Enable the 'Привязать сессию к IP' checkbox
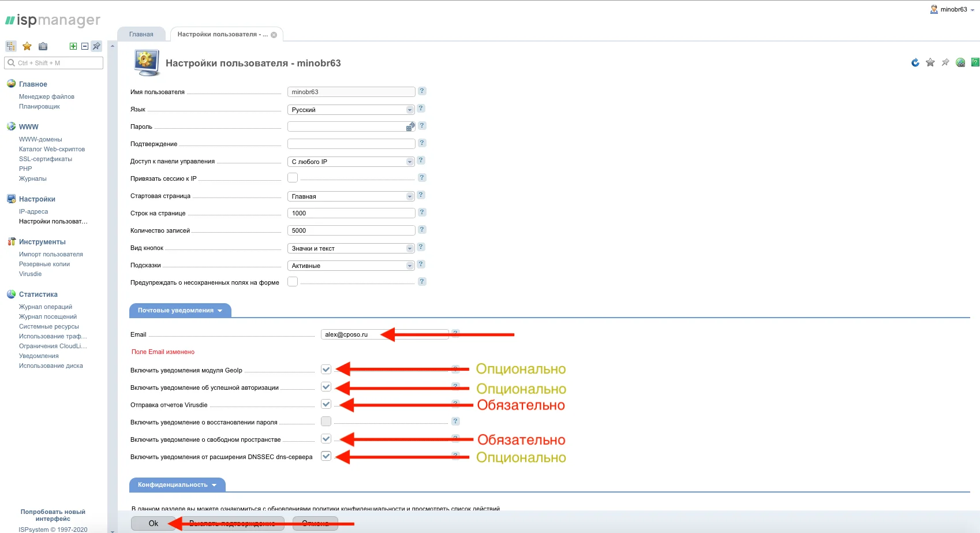 coord(293,178)
